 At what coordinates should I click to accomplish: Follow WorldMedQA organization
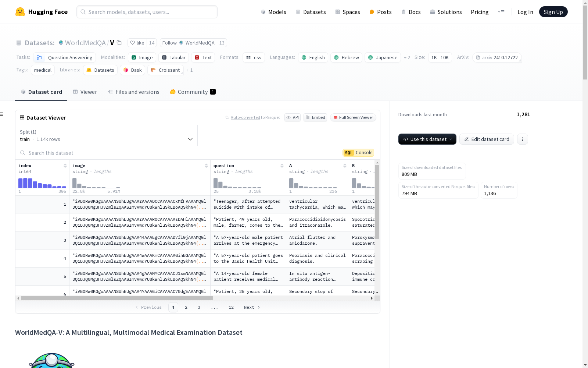tap(188, 43)
